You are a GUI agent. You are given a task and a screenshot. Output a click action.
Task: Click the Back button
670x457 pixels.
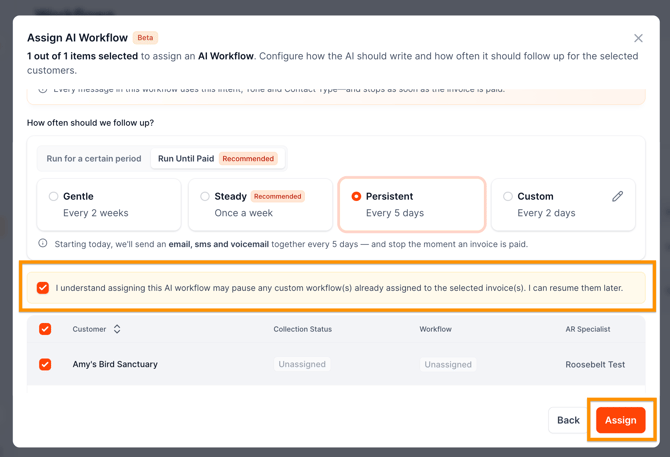(568, 420)
